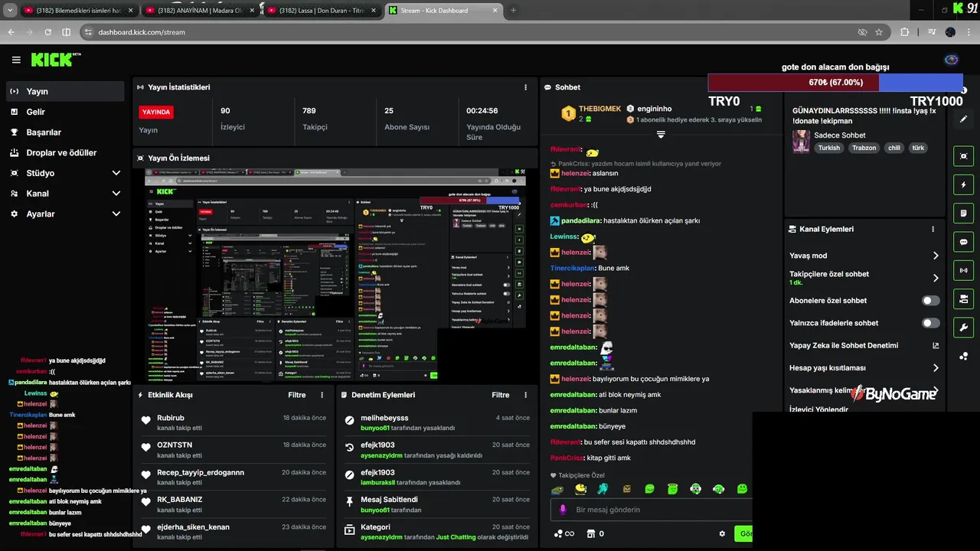Screen dimensions: 980x551
Task: Expand the Stüdyo sidebar section
Action: coord(116,173)
